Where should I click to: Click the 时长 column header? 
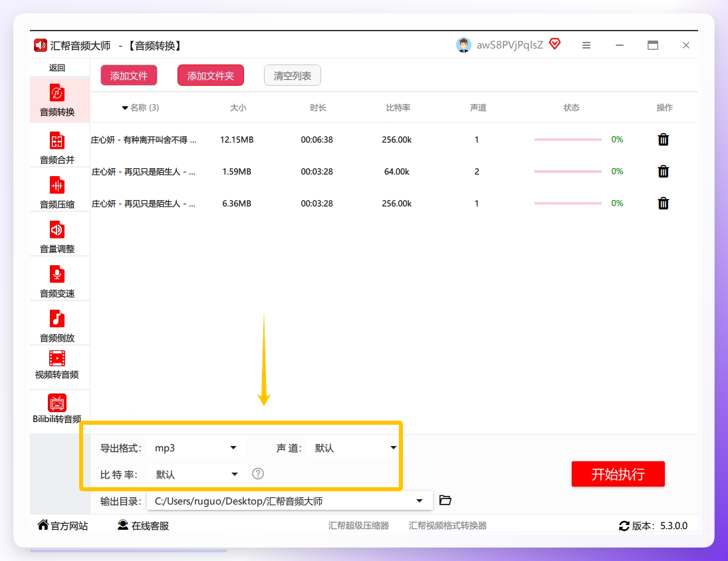pos(318,108)
